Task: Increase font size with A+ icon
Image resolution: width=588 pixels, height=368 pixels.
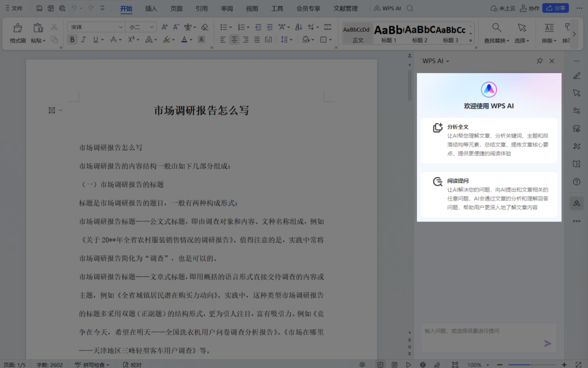Action: click(x=164, y=27)
